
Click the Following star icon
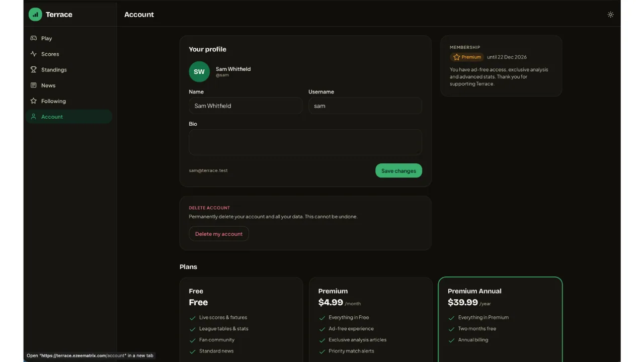click(x=34, y=101)
